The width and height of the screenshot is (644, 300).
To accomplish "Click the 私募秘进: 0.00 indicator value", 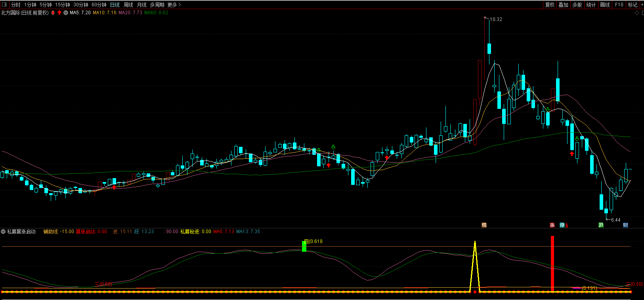I will 196,232.
